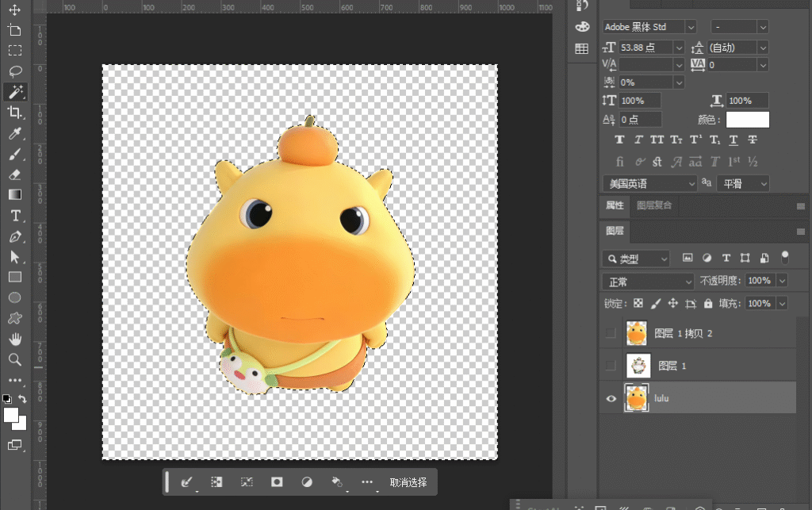This screenshot has width=812, height=510.
Task: Select the Path Selection tool
Action: tap(14, 257)
